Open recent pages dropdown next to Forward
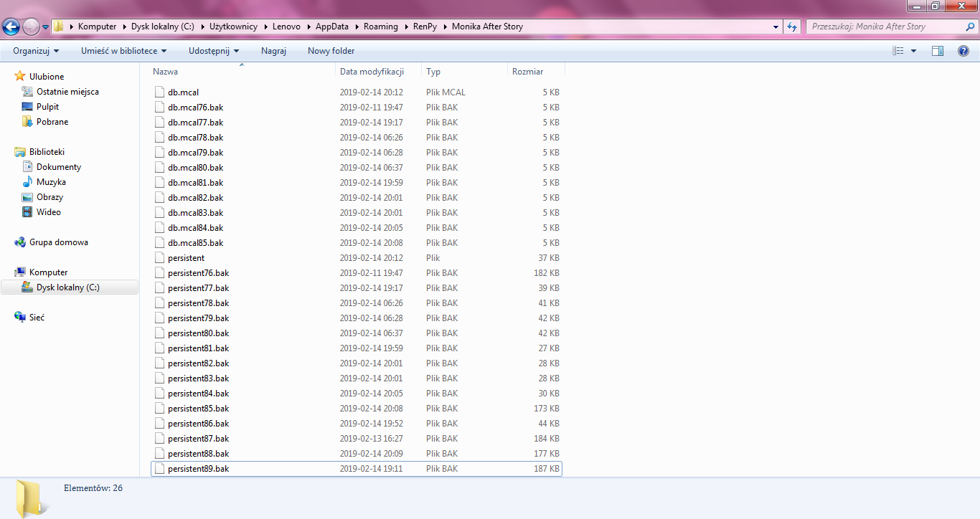 click(x=46, y=27)
